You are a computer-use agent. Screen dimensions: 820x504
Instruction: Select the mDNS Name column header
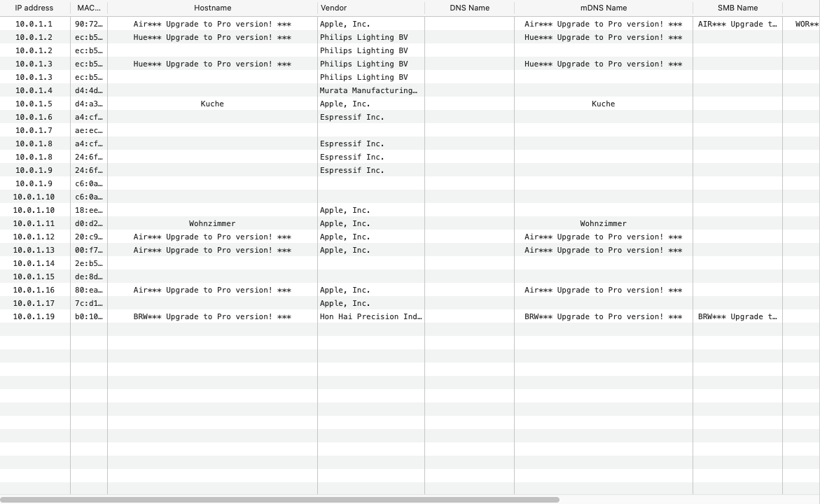(x=603, y=8)
